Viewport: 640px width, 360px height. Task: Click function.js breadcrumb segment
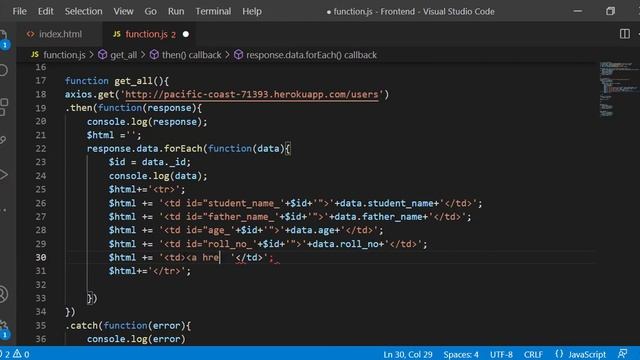[x=64, y=55]
